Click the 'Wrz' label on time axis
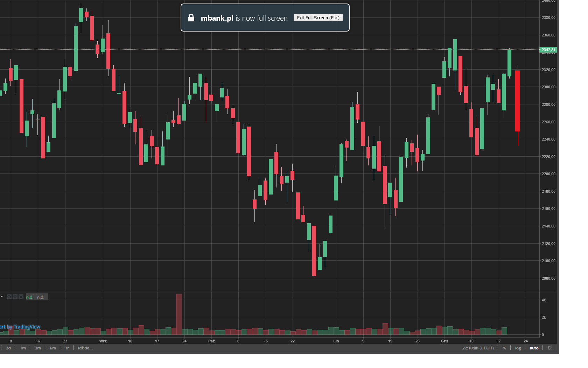Screen dimensions: 588x368 click(x=103, y=341)
